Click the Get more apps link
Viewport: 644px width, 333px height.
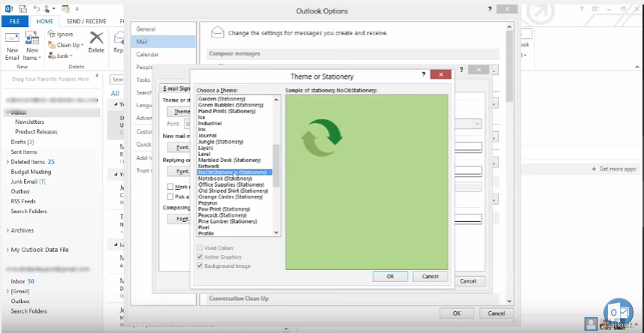[618, 169]
